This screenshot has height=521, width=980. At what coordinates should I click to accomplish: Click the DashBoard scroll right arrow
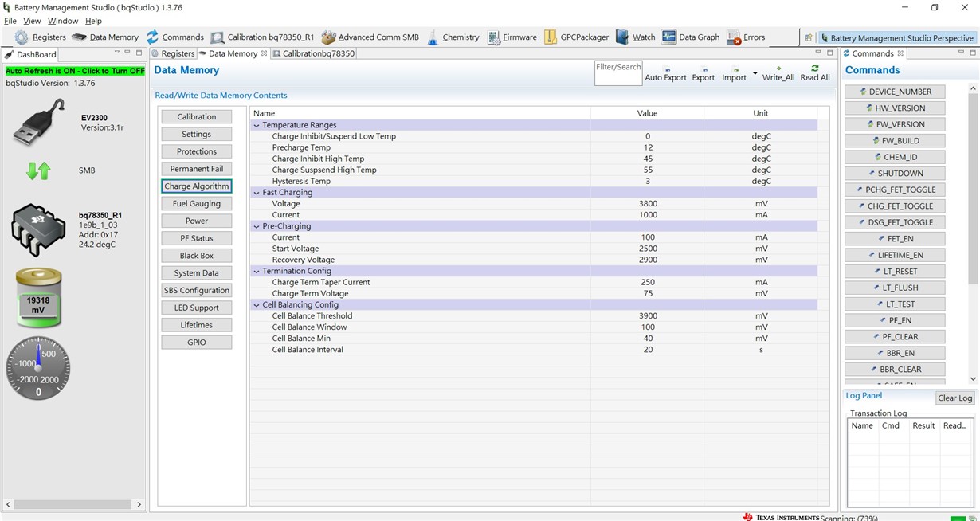139,504
